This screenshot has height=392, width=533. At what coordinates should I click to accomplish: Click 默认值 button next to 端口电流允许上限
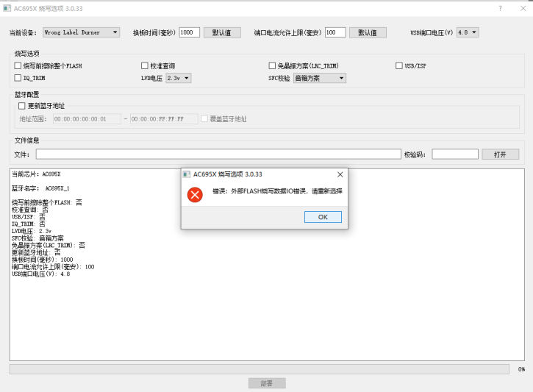pos(368,32)
